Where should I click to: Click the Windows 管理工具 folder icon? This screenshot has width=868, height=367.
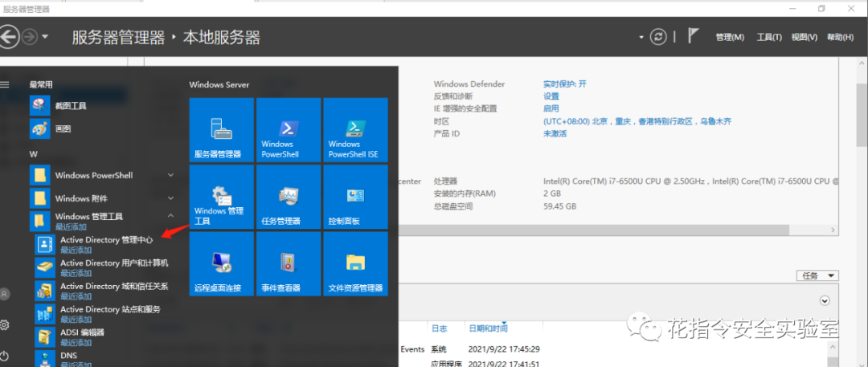(x=40, y=221)
